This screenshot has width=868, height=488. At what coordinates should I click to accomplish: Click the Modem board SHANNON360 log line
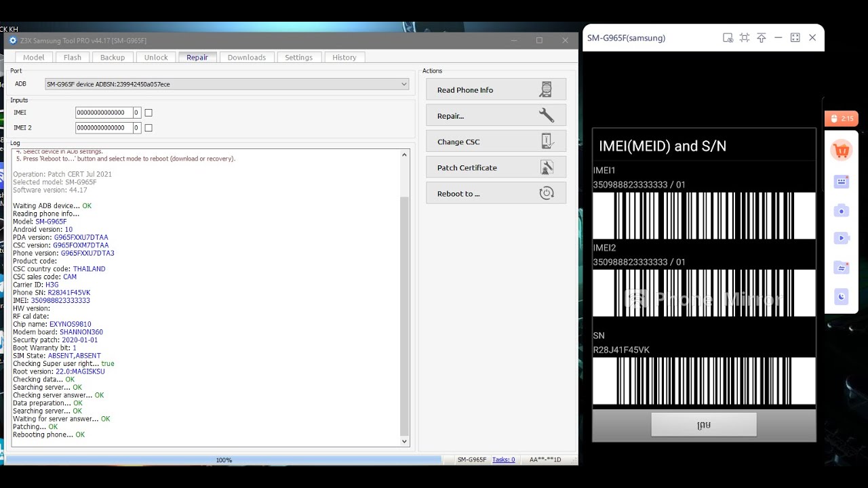pos(58,332)
